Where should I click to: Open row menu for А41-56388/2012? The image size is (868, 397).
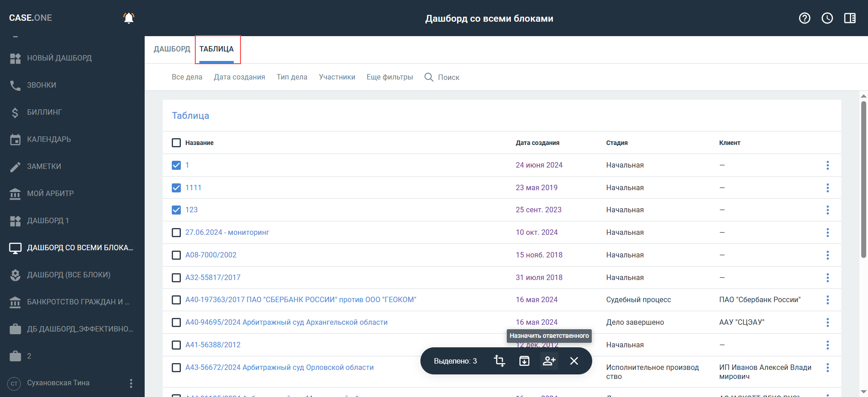tap(828, 345)
